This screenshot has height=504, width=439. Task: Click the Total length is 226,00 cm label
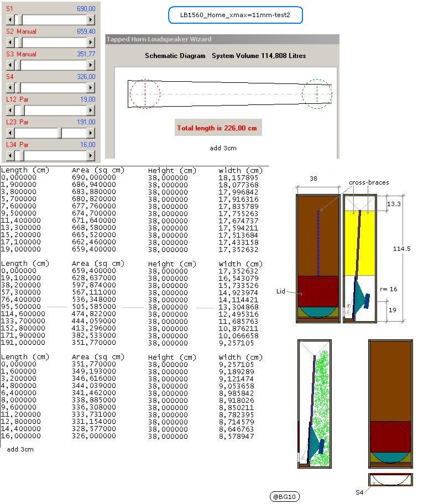coord(218,128)
